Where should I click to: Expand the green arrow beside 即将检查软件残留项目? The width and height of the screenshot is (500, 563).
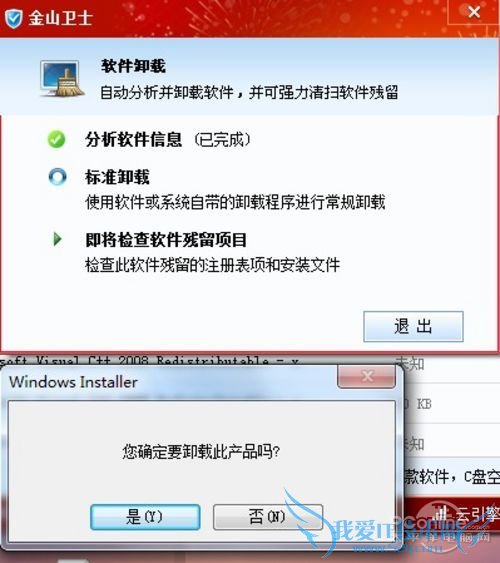(x=57, y=239)
